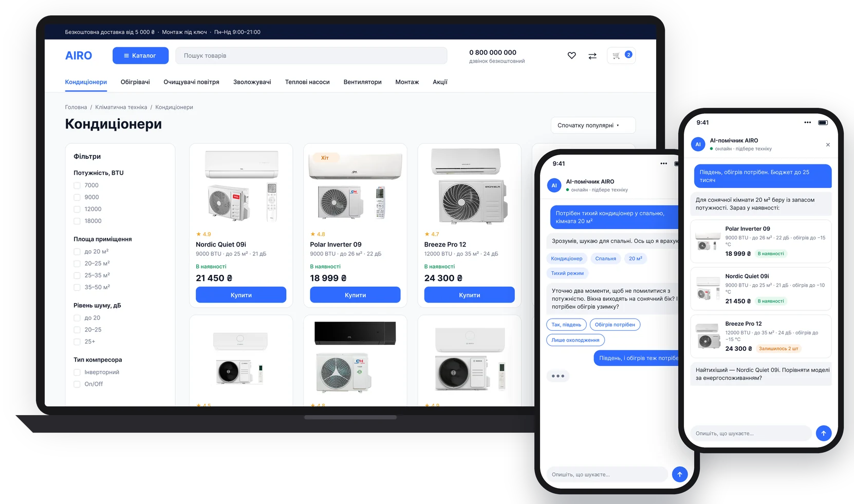This screenshot has height=504, width=854.
Task: Select the Акції tab
Action: 440,82
